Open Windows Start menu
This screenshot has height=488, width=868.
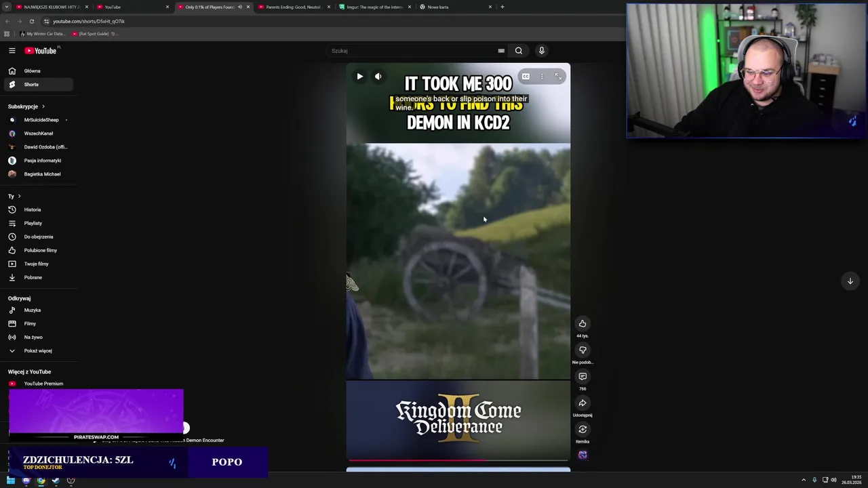[x=11, y=481]
